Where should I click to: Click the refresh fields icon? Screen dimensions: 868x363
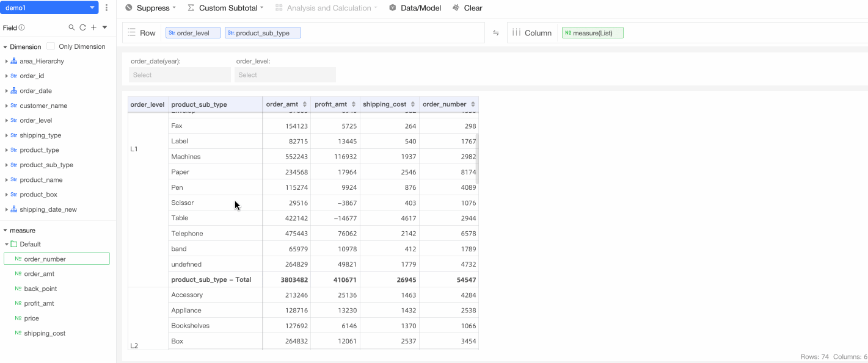pos(82,27)
